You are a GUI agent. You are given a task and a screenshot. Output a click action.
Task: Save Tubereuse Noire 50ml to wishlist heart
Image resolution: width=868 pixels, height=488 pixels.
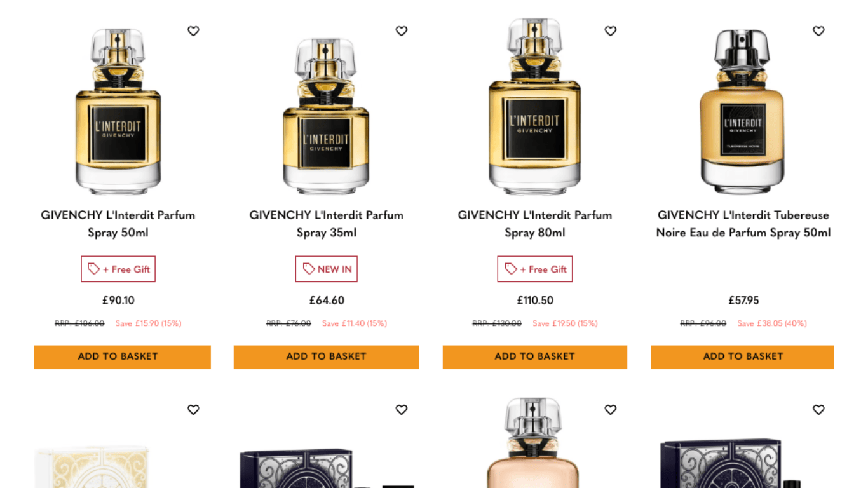[818, 30]
